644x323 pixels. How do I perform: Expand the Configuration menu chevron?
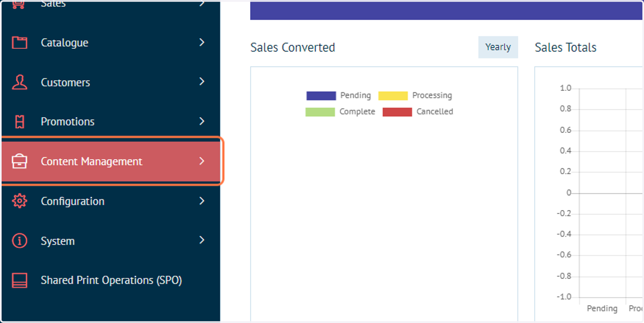(x=202, y=201)
